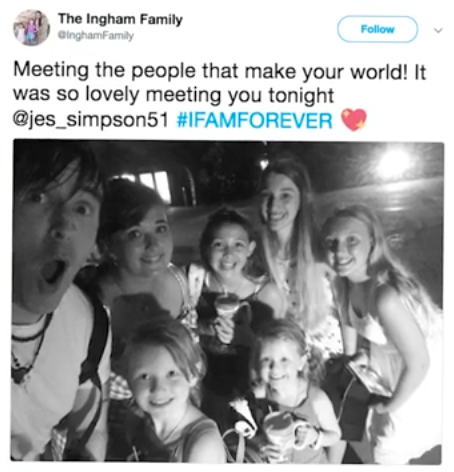Expand the tweet options chevron
Viewport: 454px width, 472px height.
(x=439, y=30)
